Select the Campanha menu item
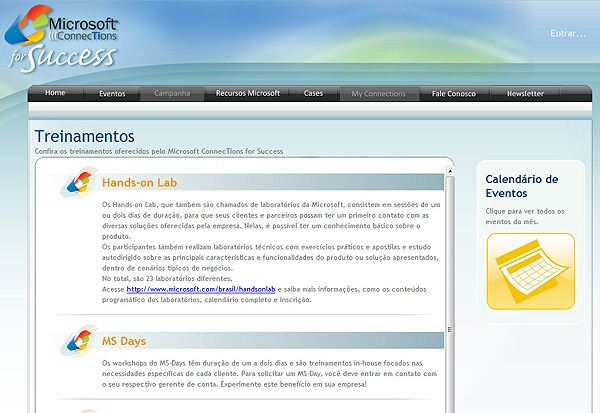600x413 pixels. (x=172, y=93)
